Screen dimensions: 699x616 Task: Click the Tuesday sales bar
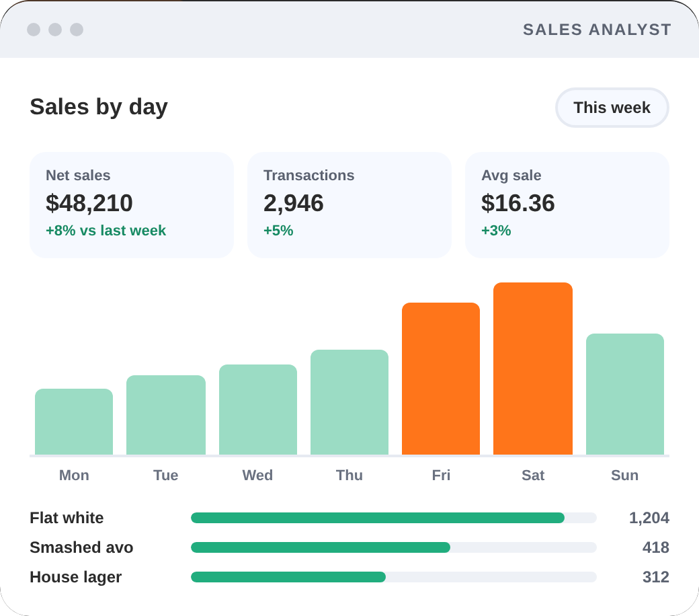pyautogui.click(x=166, y=415)
